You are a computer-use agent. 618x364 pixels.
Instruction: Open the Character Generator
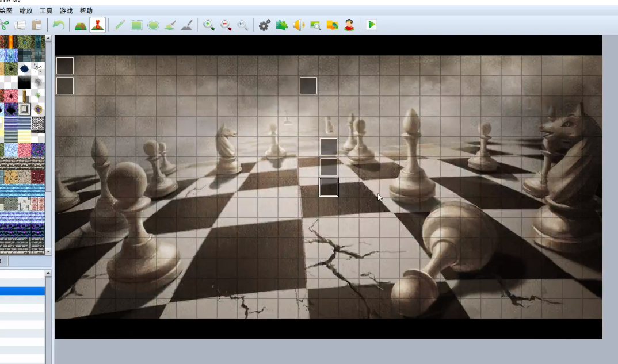[x=349, y=25]
